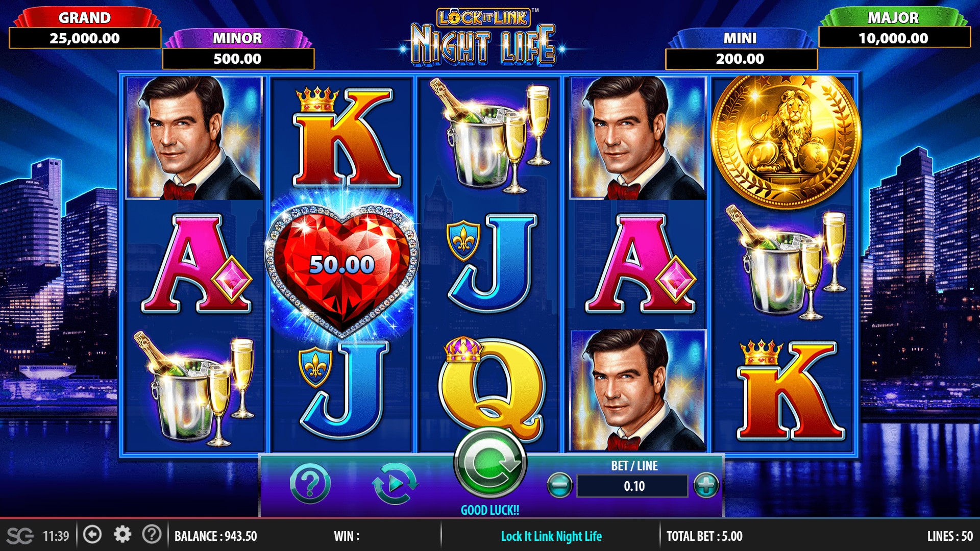Viewport: 980px width, 551px height.
Task: Click the back arrow icon in bottom bar
Action: click(92, 535)
